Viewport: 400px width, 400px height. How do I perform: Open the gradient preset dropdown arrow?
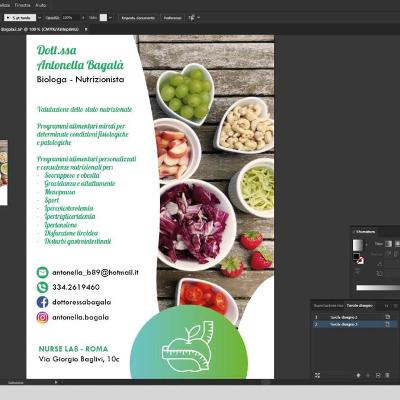366,244
